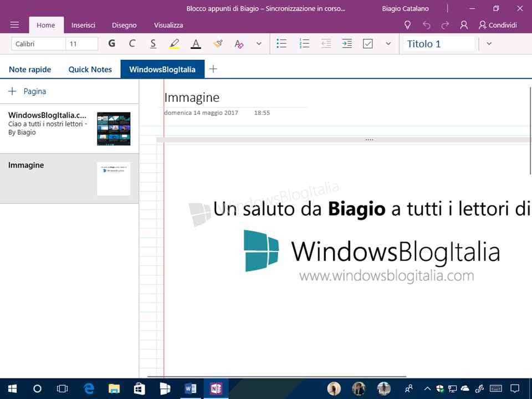This screenshot has width=532, height=399.
Task: Click the Biagio Catalano account name
Action: point(405,9)
